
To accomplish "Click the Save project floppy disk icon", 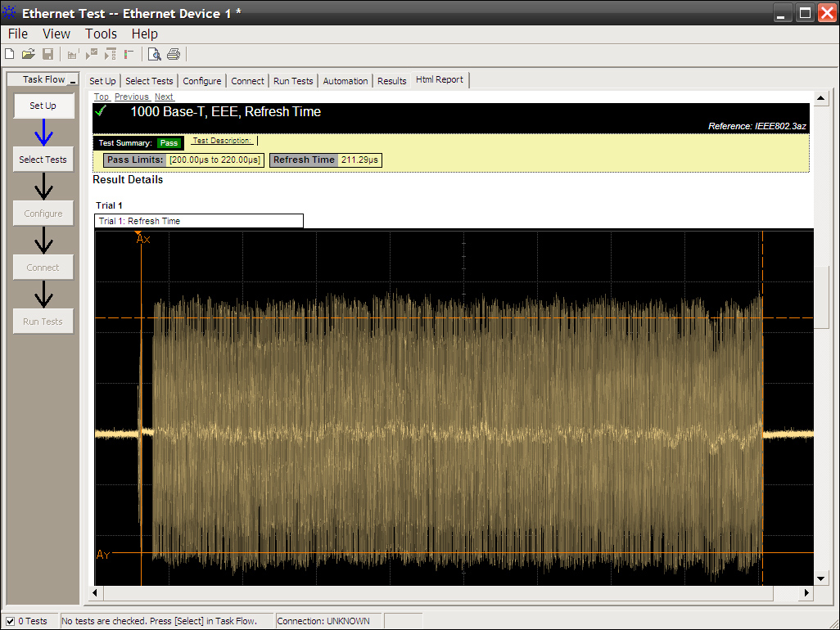I will (47, 55).
